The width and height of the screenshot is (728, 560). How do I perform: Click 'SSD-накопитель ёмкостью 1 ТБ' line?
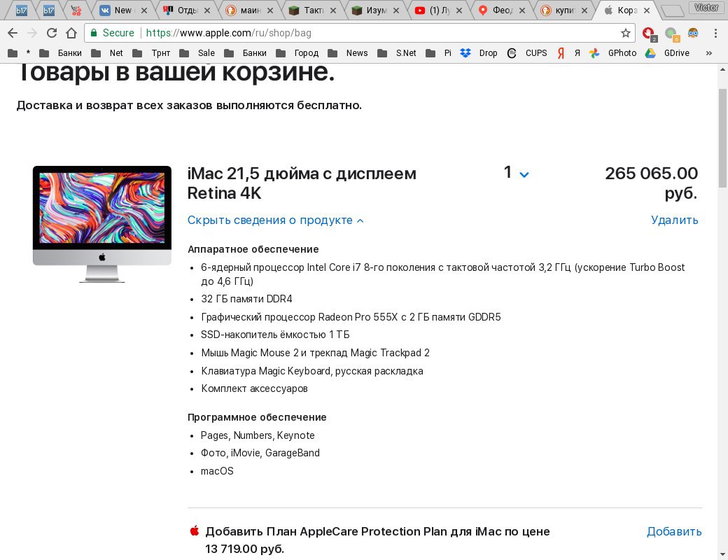275,335
